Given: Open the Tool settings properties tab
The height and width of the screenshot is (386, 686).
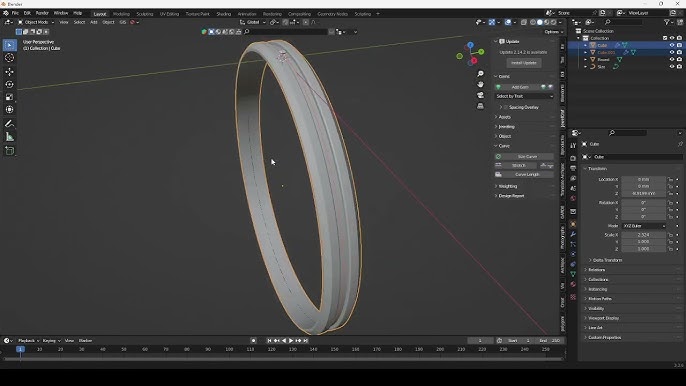Looking at the screenshot, I should (573, 146).
